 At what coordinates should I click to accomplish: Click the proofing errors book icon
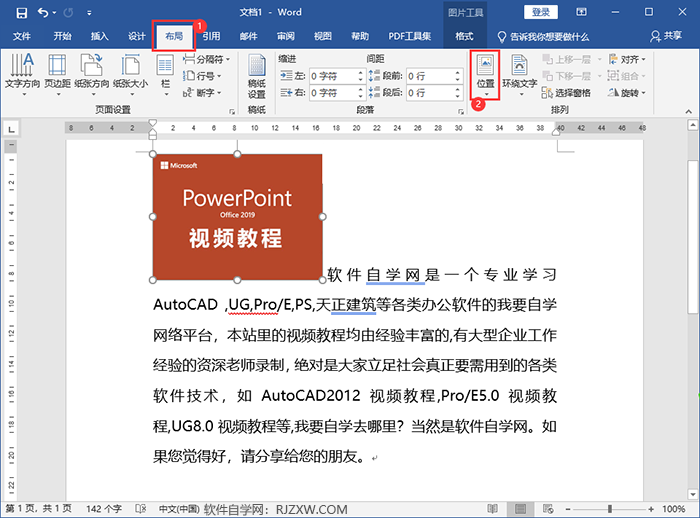(x=141, y=509)
